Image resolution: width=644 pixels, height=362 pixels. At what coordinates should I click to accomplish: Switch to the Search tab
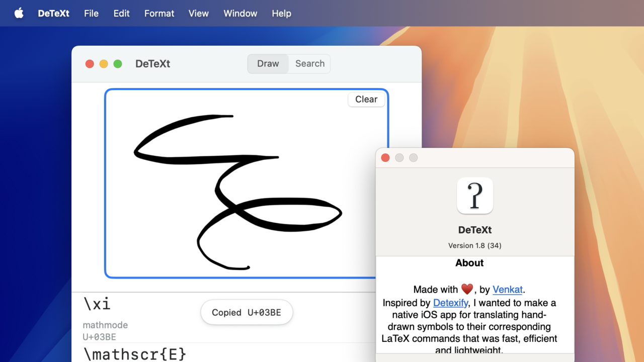309,64
